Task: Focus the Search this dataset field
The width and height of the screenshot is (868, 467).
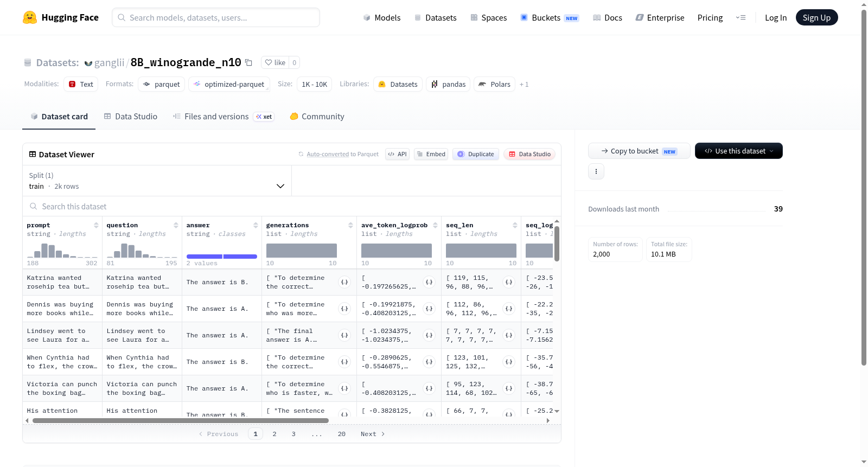Action: pyautogui.click(x=292, y=207)
